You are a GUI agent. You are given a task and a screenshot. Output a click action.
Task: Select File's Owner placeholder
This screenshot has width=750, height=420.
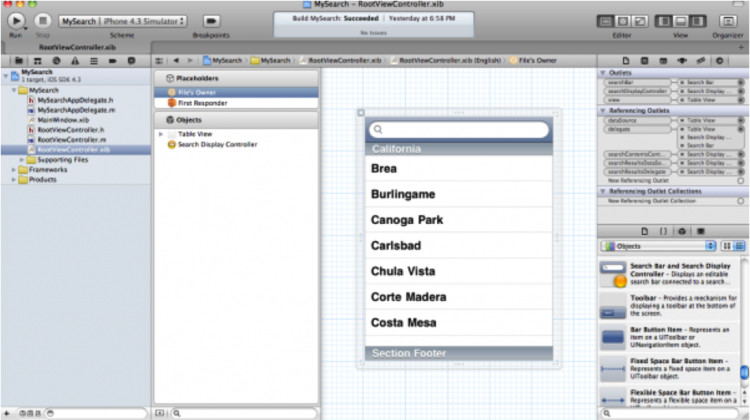236,92
